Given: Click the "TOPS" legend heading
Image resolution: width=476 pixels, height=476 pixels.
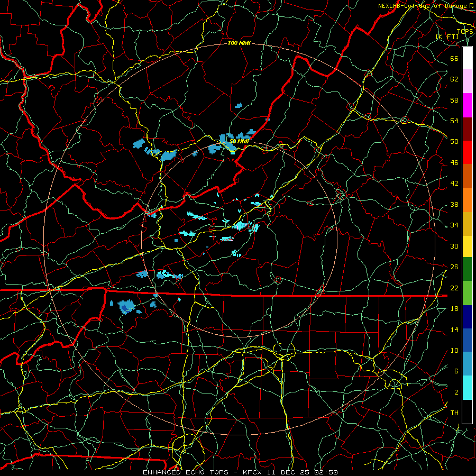Looking at the screenshot, I should pyautogui.click(x=465, y=32).
